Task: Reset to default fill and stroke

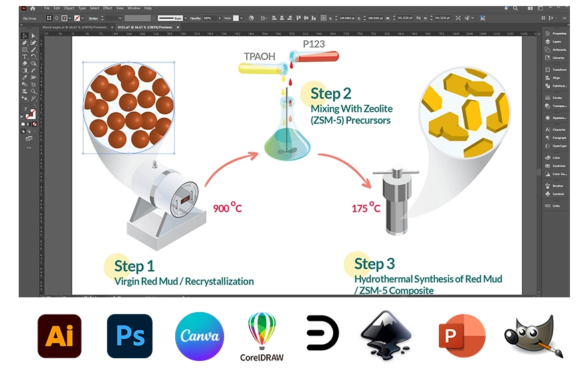Action: point(22,117)
